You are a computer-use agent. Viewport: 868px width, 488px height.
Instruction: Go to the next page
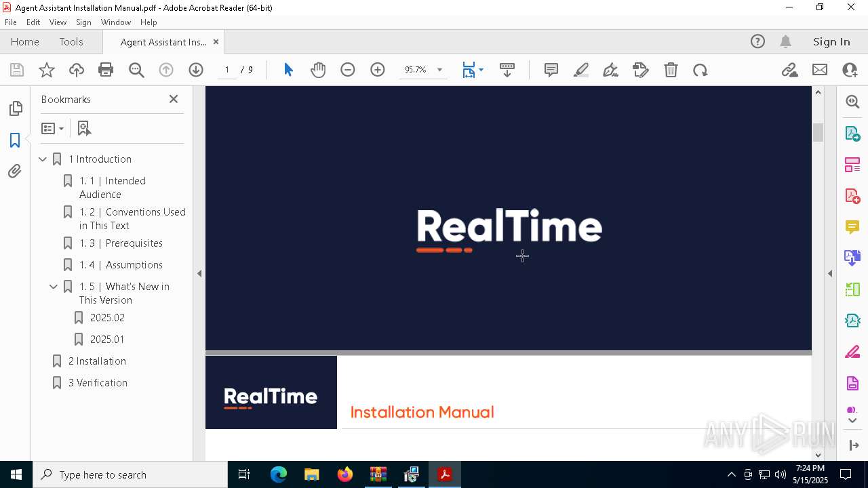pyautogui.click(x=196, y=70)
